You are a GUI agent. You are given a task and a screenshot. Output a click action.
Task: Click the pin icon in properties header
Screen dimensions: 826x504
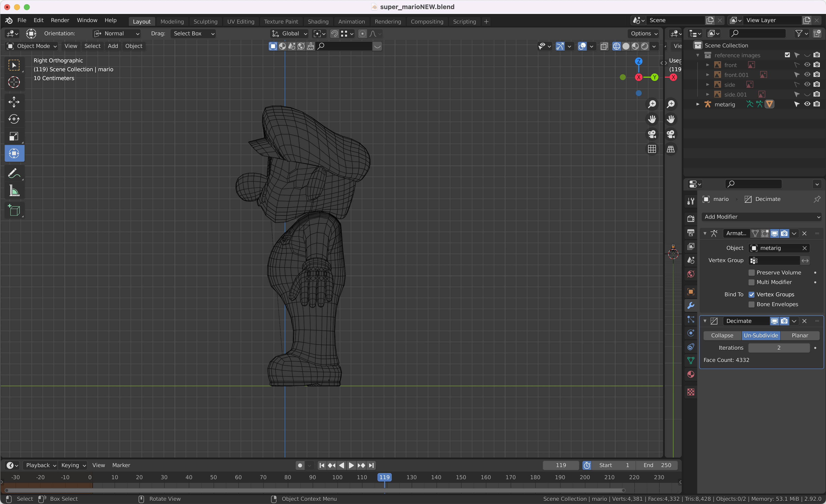pos(817,199)
